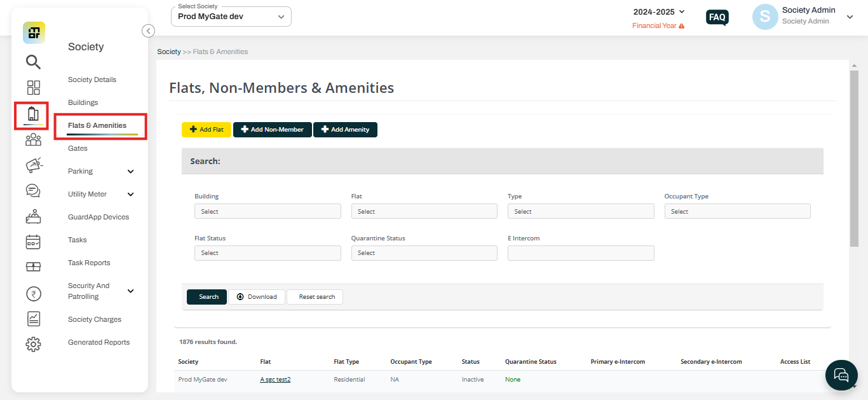Viewport: 868px width, 400px height.
Task: Open Society Details menu item
Action: tap(92, 79)
